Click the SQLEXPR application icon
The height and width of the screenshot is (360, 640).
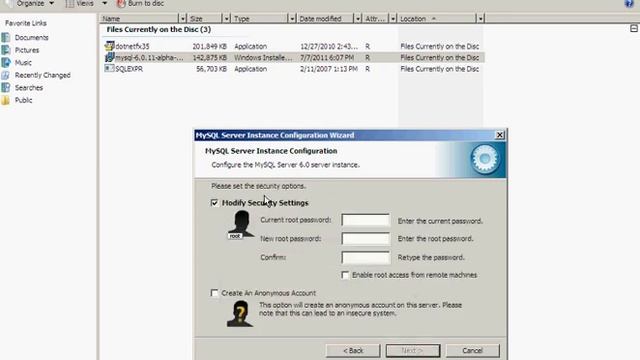[109, 69]
